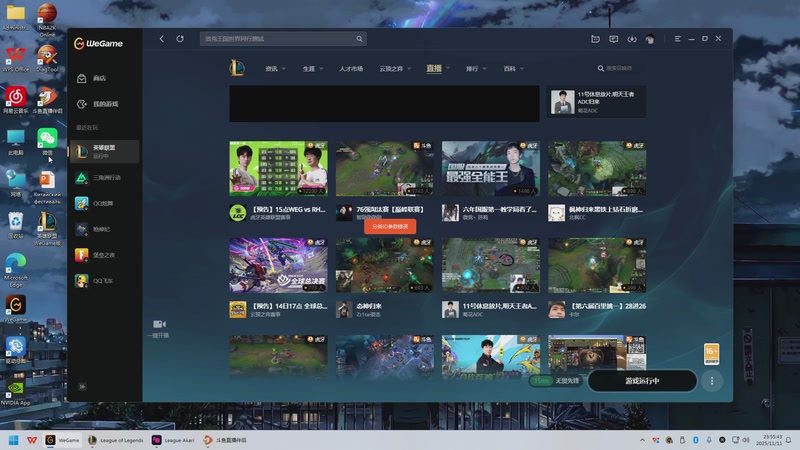
Task: Click the 【预告】15点WEG vs RH title link
Action: [288, 209]
